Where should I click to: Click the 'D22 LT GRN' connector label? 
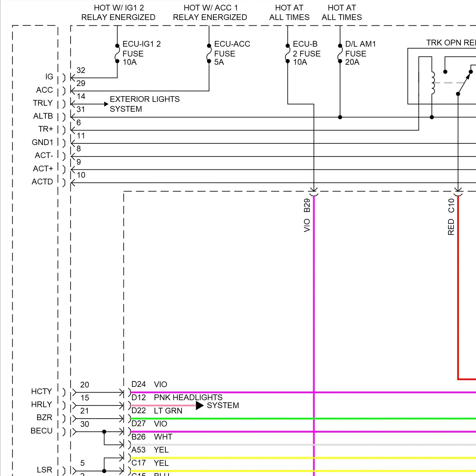tap(157, 411)
